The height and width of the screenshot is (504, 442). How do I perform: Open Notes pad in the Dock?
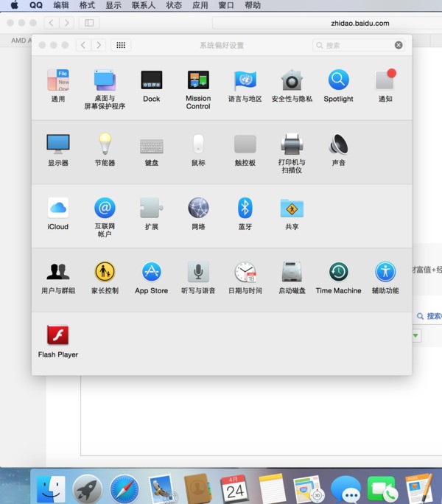coord(272,489)
